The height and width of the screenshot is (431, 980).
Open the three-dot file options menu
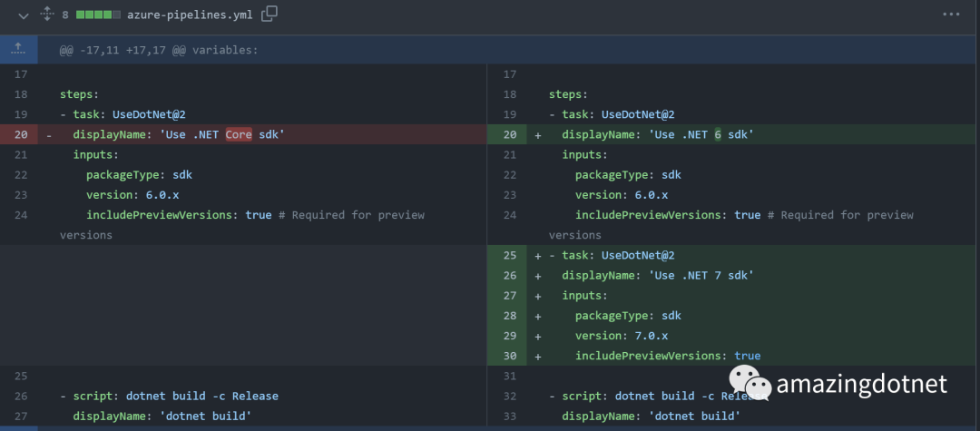coord(950,15)
